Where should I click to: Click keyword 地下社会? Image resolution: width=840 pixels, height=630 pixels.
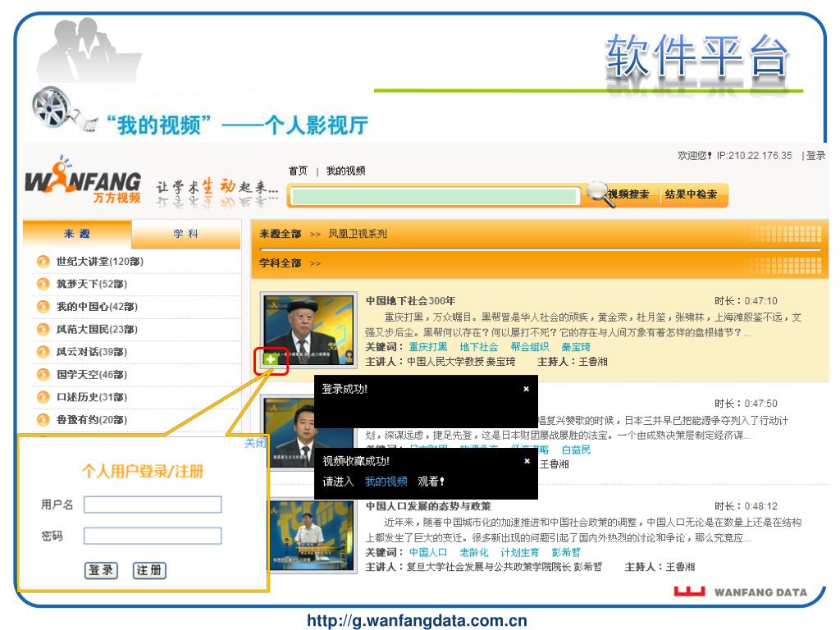[478, 347]
